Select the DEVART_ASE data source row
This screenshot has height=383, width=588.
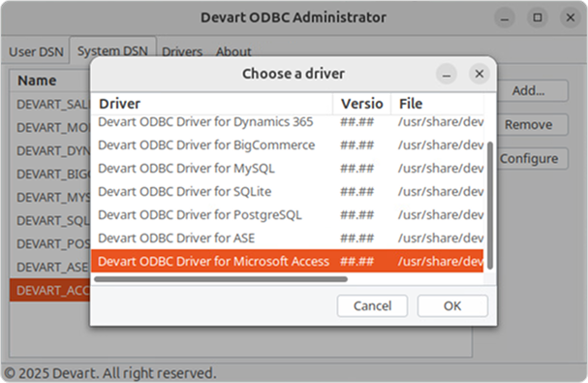tap(50, 267)
